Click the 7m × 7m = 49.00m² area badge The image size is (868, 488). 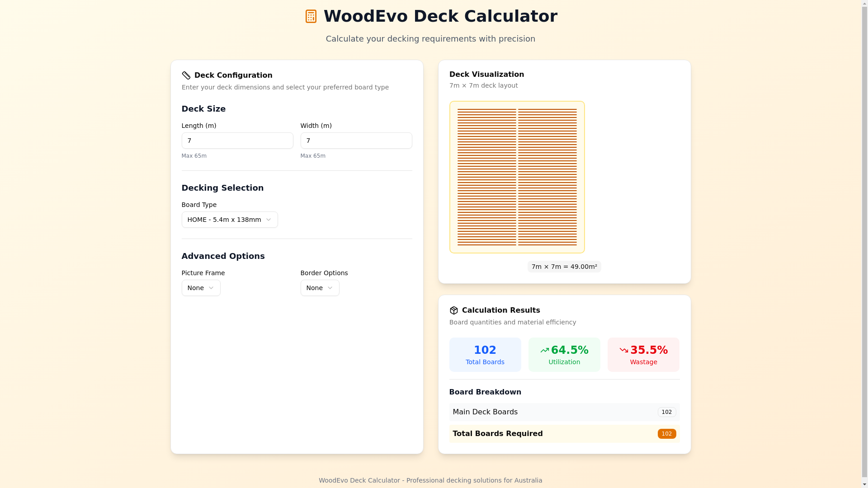point(564,267)
